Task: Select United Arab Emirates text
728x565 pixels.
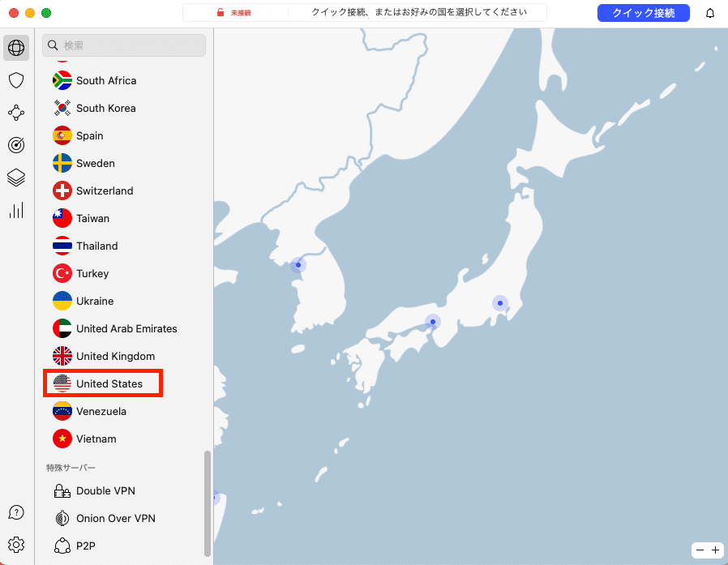Action: click(x=126, y=328)
